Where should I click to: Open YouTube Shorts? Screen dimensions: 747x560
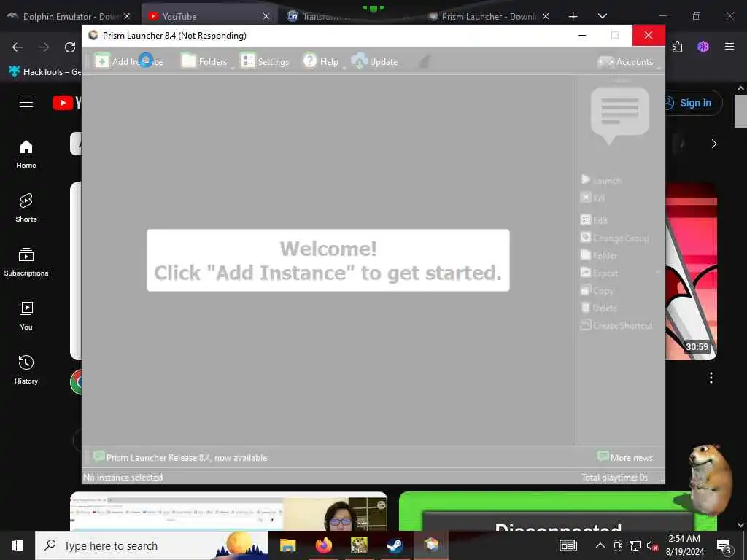coord(26,208)
